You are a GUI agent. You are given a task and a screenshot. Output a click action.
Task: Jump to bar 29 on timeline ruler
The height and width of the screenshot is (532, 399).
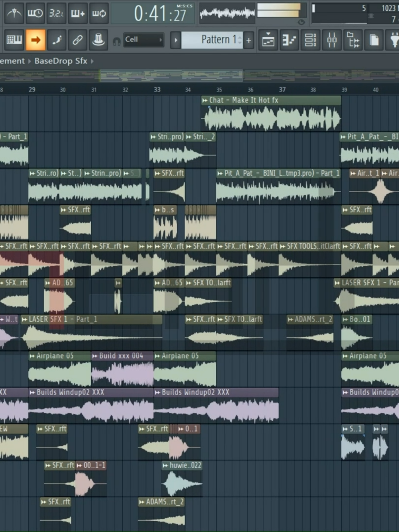coord(32,90)
